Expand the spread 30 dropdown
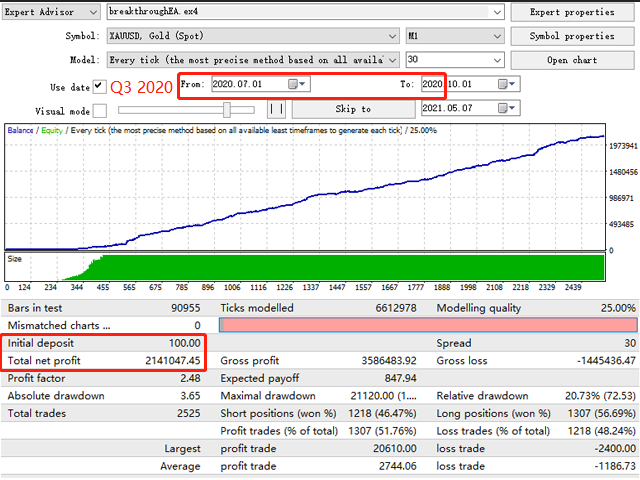 point(497,60)
